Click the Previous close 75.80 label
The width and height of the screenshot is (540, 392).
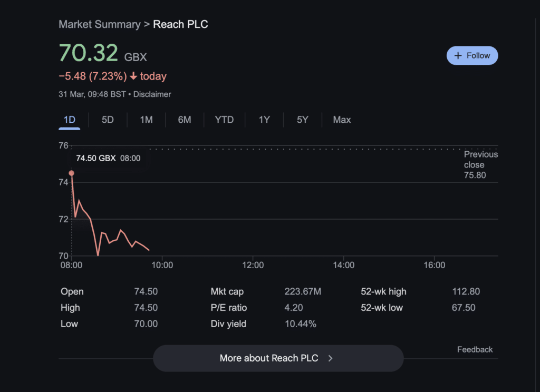pyautogui.click(x=480, y=164)
